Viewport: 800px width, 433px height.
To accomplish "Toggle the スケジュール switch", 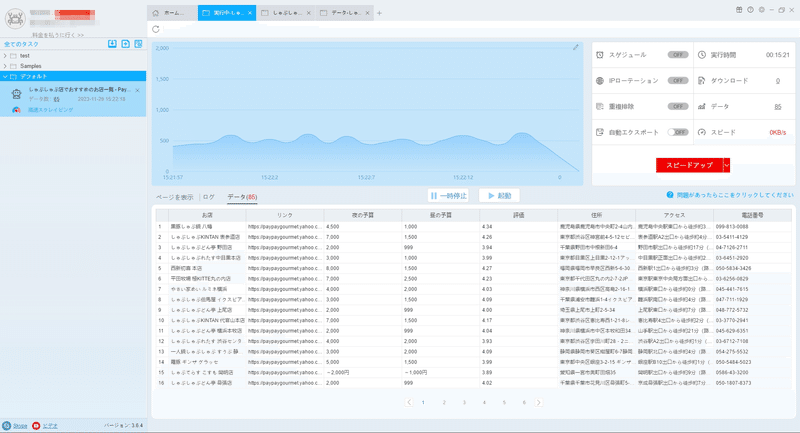I will coord(678,55).
